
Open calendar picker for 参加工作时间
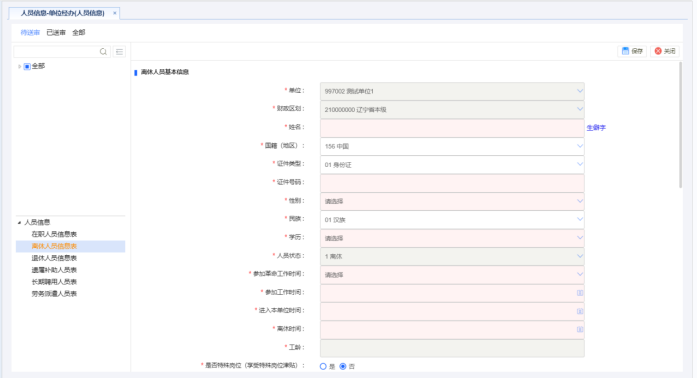pos(580,293)
